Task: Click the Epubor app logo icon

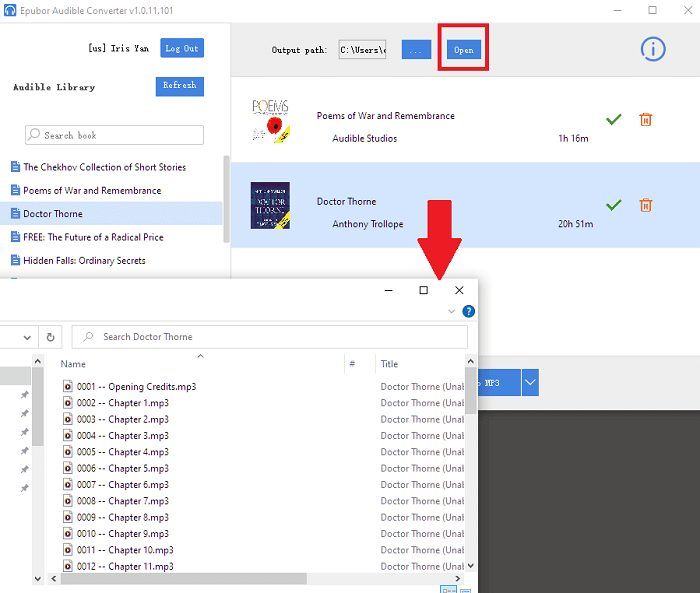Action: coord(10,10)
